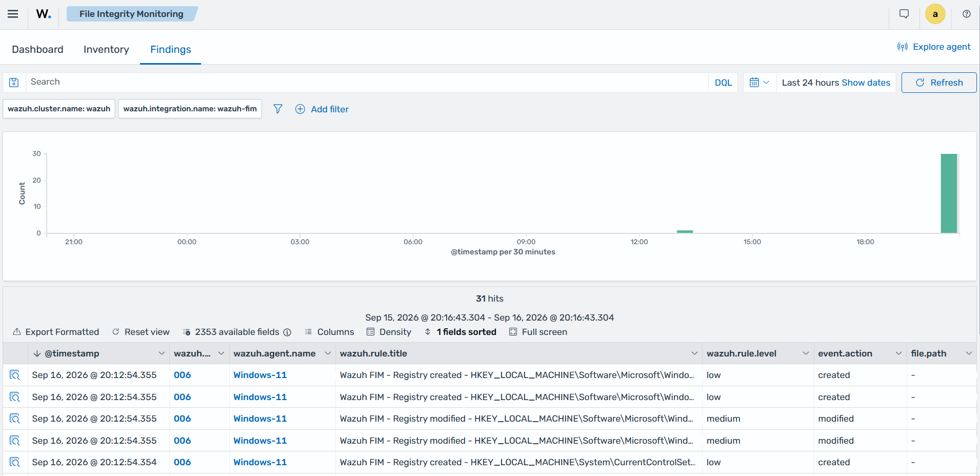Click the Refresh button
This screenshot has width=980, height=476.
939,83
